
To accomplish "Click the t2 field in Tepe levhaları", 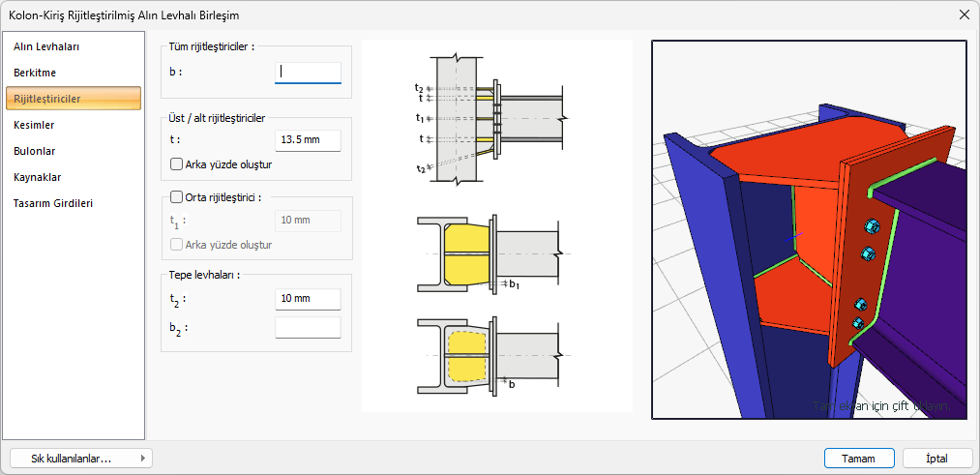I will pos(308,300).
